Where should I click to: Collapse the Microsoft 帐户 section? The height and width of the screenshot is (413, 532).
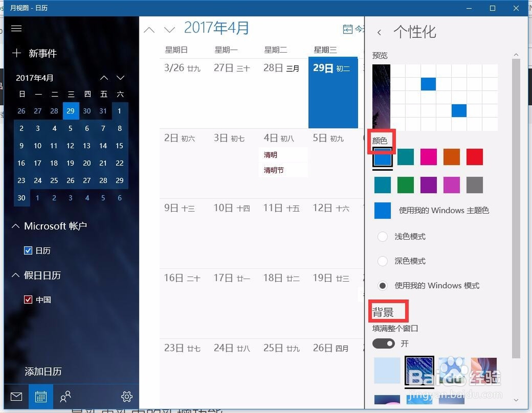click(x=15, y=226)
